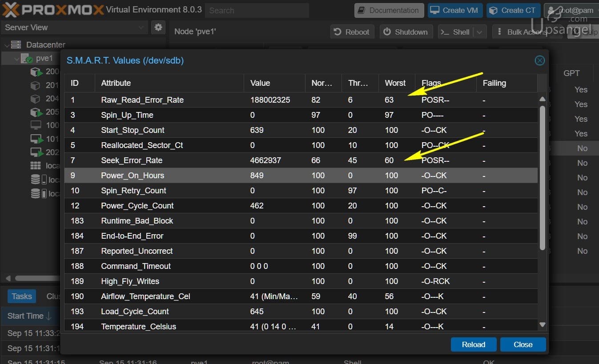Screen dimensions: 599x364
Task: Collapse the pve1 node expander
Action: (x=16, y=59)
